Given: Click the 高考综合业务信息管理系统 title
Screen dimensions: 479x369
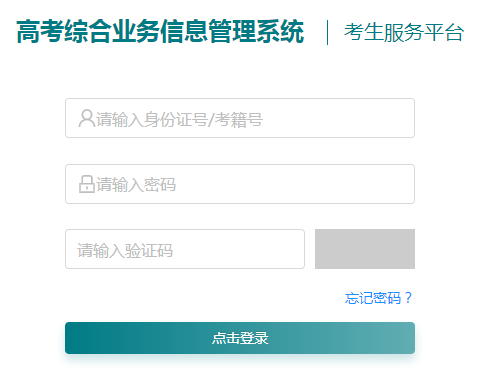Looking at the screenshot, I should (x=160, y=32).
